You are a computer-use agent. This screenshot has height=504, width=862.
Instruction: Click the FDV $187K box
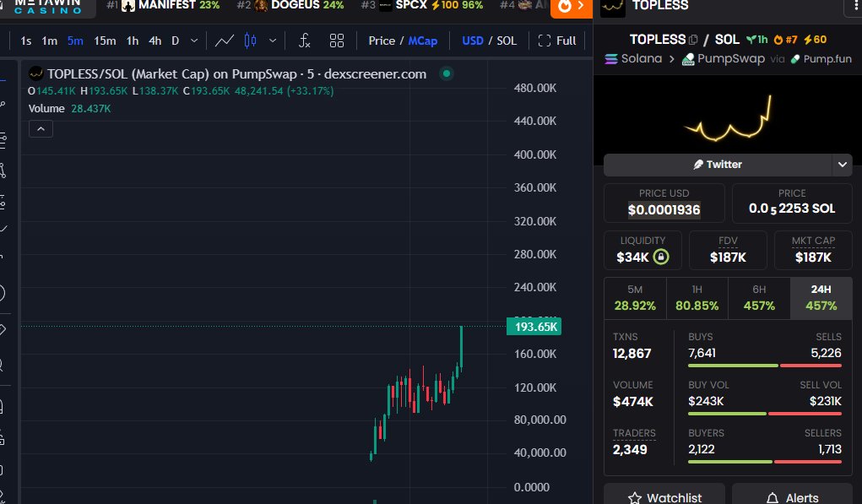tap(728, 250)
